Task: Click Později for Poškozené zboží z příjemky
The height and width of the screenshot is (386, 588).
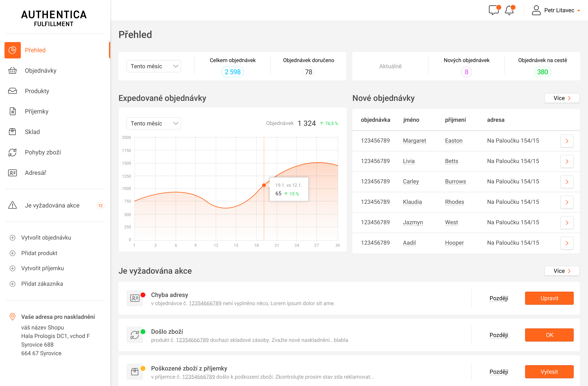Action: pyautogui.click(x=499, y=372)
